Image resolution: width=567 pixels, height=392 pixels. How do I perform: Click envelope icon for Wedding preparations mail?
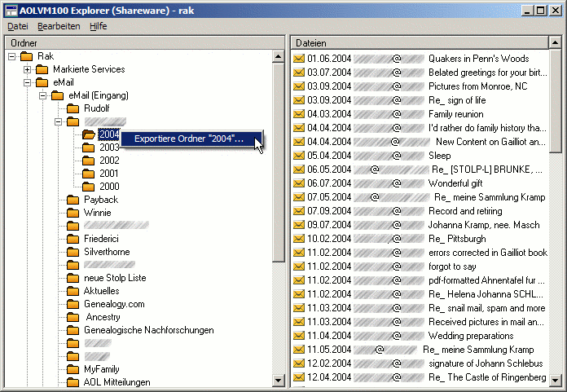(x=299, y=336)
